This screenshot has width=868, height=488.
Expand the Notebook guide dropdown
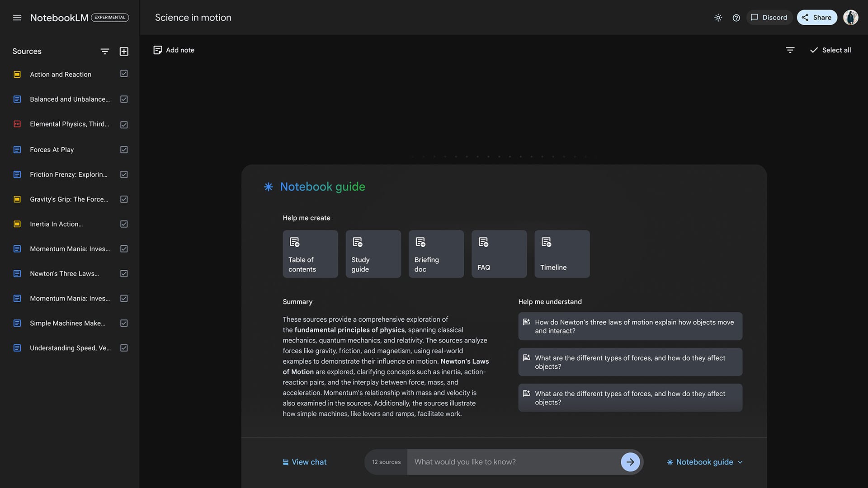tap(741, 462)
